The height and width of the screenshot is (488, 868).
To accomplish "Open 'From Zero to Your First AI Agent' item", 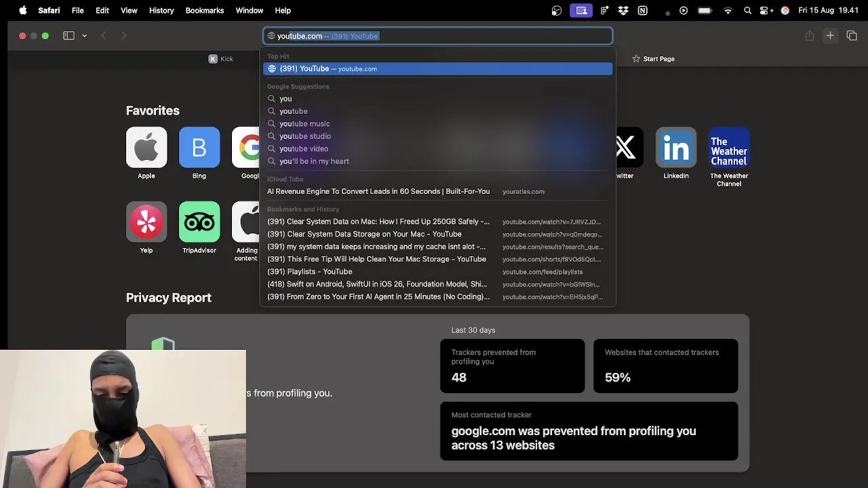I will tap(438, 297).
